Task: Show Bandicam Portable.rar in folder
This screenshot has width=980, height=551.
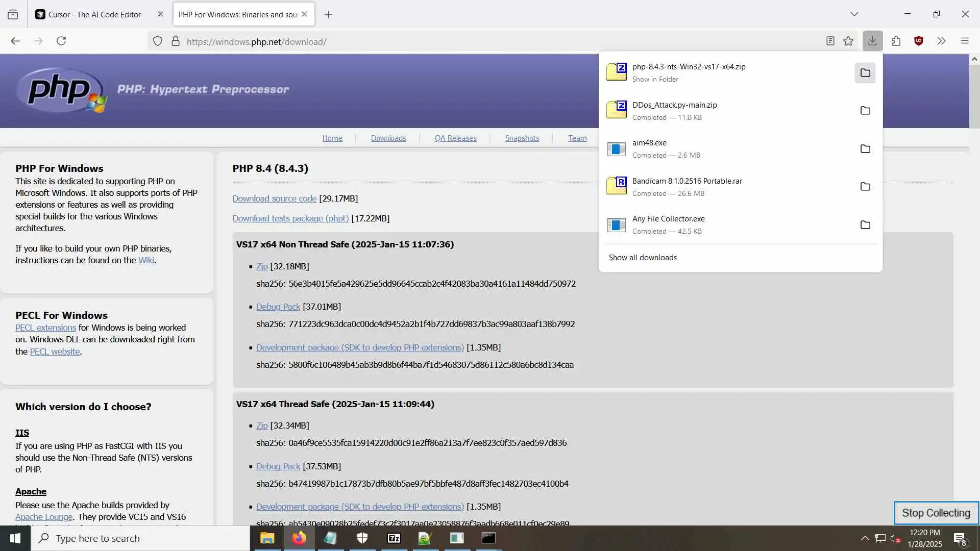Action: coord(865,187)
